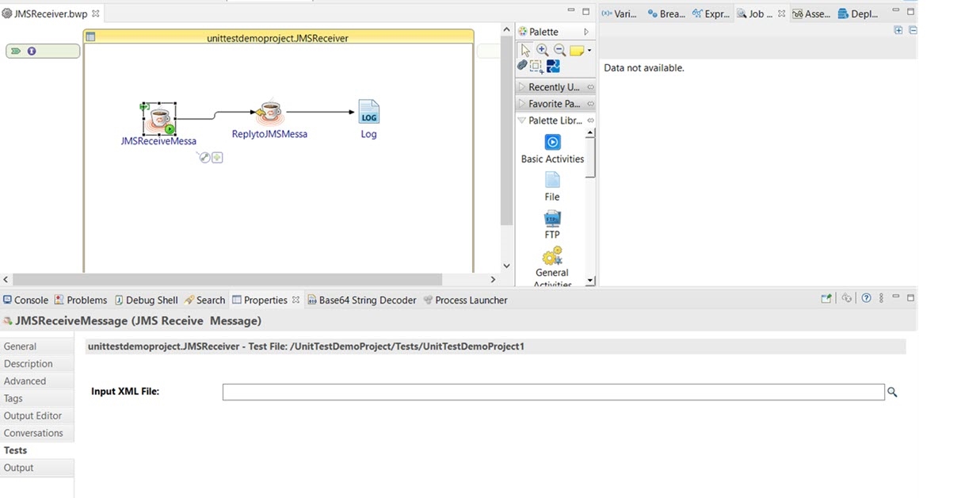Select the Output Editor properties section

coord(36,416)
